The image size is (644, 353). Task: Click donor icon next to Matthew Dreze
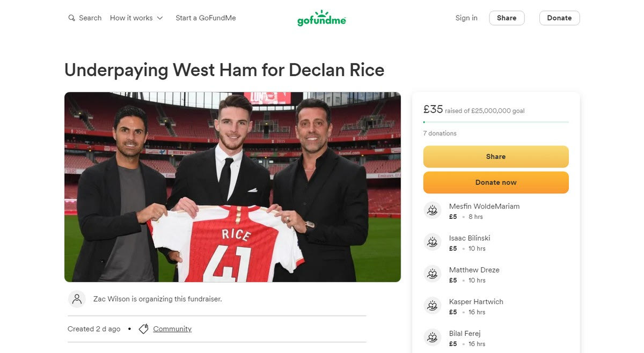coord(432,275)
